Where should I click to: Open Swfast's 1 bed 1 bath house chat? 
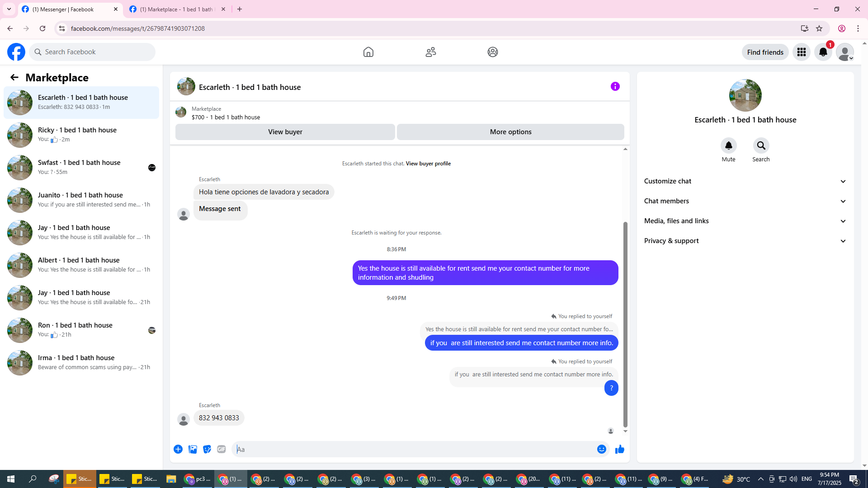(x=81, y=168)
